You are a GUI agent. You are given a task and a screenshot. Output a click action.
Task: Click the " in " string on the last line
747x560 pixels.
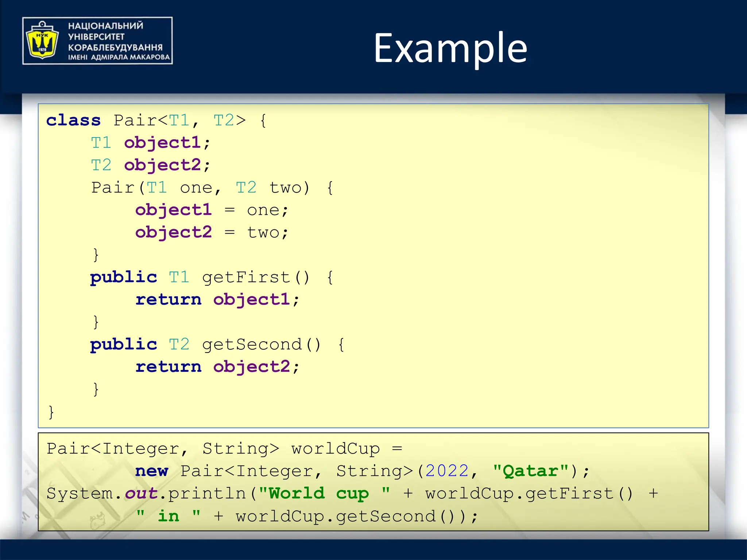point(168,516)
